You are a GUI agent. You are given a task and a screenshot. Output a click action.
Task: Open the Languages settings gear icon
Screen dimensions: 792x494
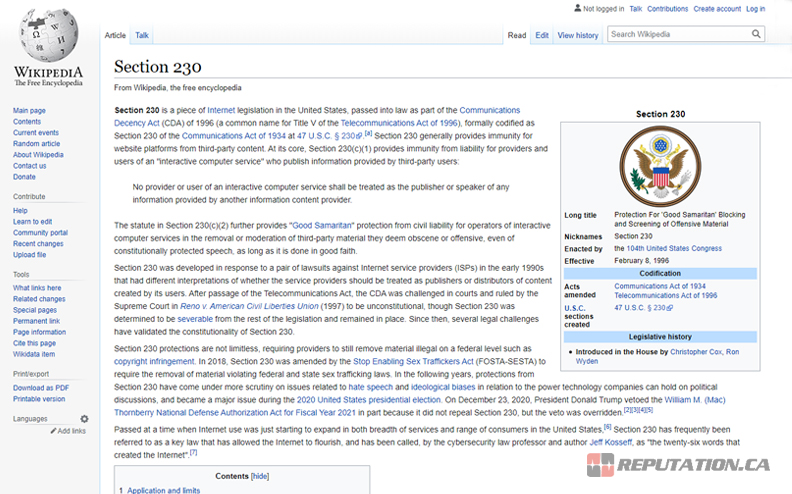(x=84, y=419)
